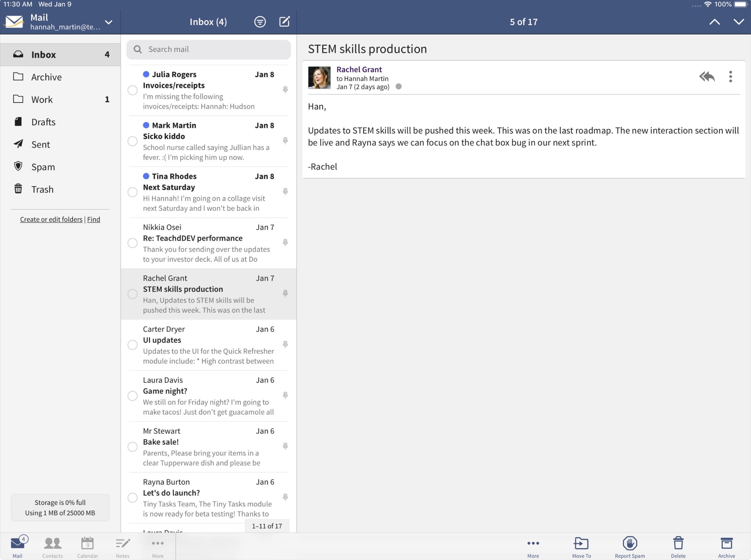Click the Find folders link
Viewport: 751px width, 560px height.
tap(93, 219)
